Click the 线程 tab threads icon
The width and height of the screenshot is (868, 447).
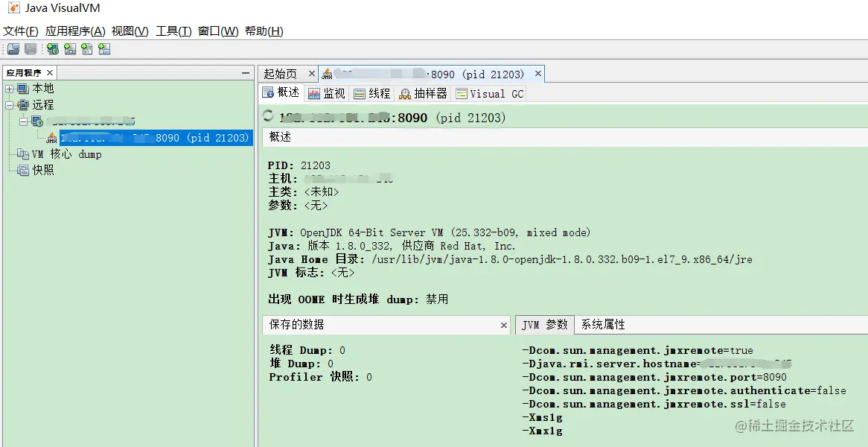pyautogui.click(x=360, y=94)
